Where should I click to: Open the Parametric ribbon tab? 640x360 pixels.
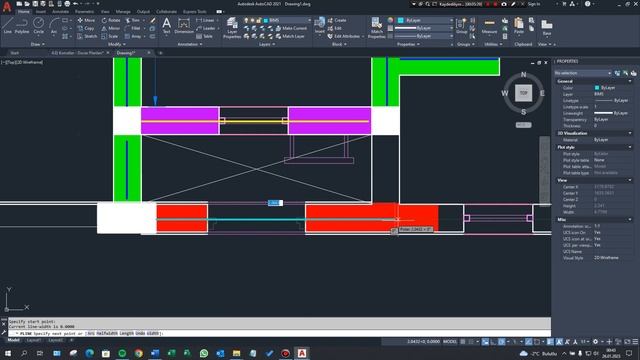(84, 11)
